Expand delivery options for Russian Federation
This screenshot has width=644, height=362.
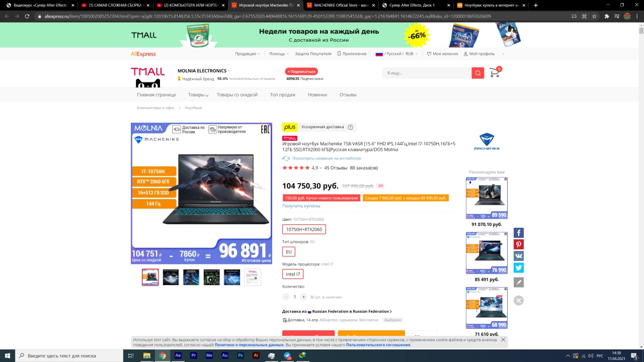(337, 311)
